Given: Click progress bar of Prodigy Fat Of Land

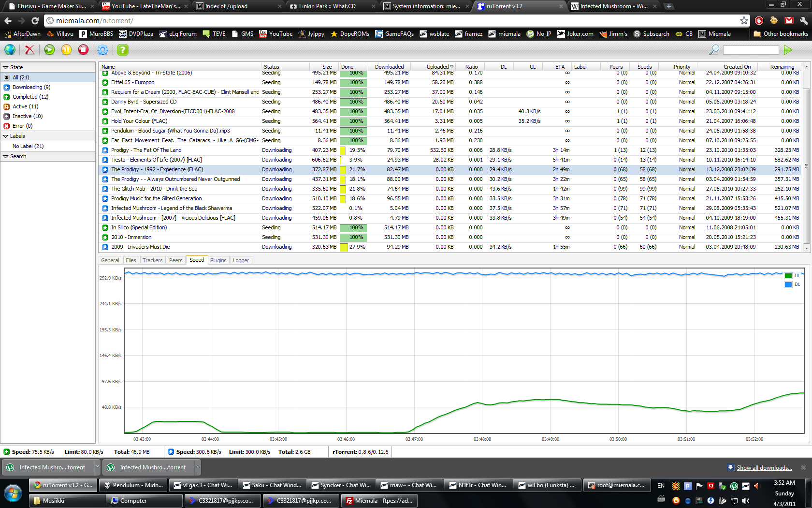Looking at the screenshot, I should 353,150.
